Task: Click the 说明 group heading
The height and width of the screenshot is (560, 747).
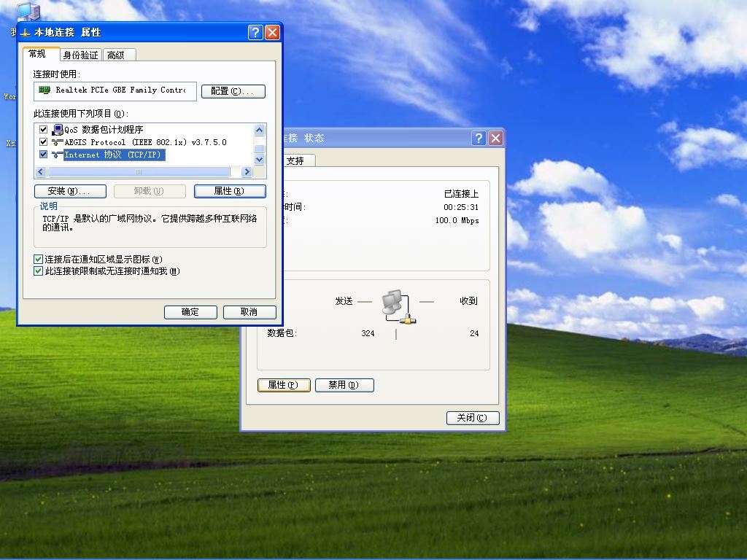Action: [49, 206]
